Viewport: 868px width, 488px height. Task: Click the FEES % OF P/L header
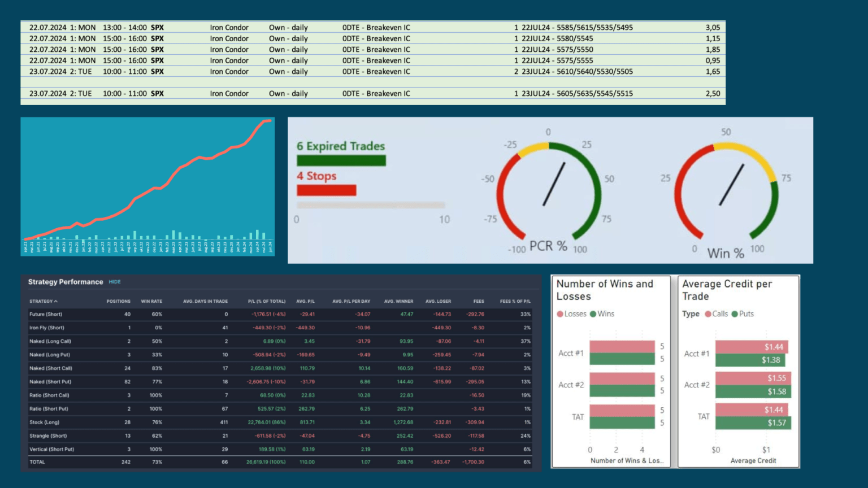click(x=515, y=301)
